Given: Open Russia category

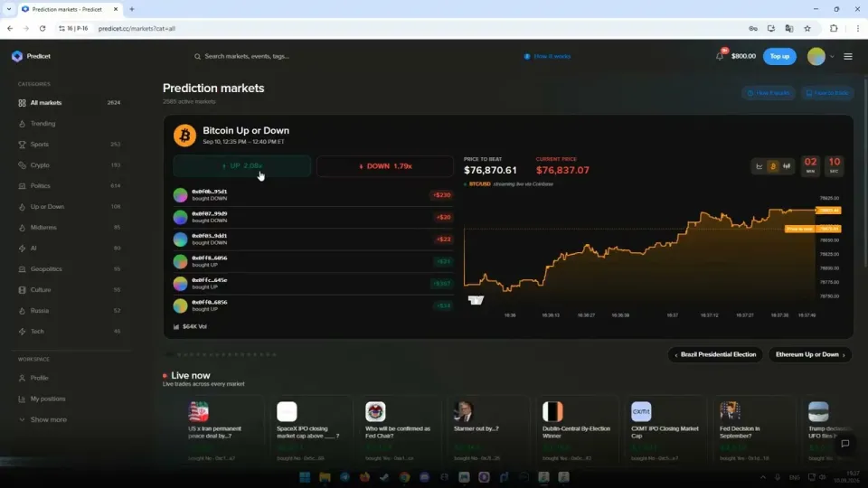Looking at the screenshot, I should [70, 310].
